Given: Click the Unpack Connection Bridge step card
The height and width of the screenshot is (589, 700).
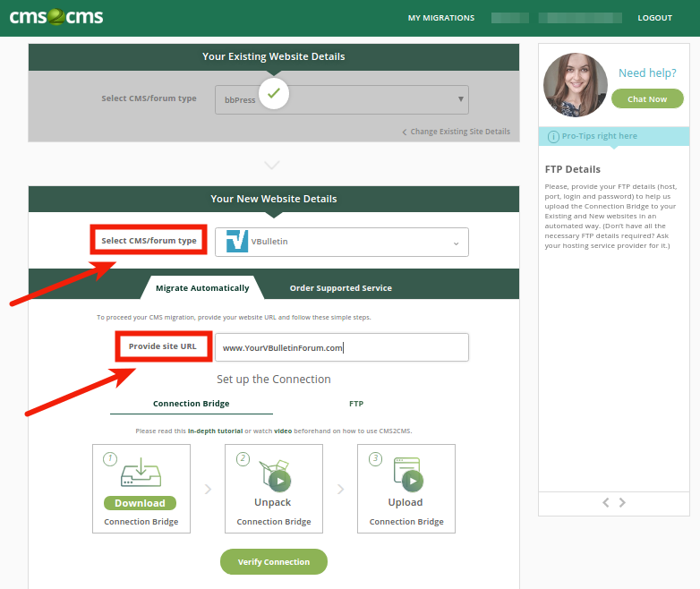Looking at the screenshot, I should (274, 489).
